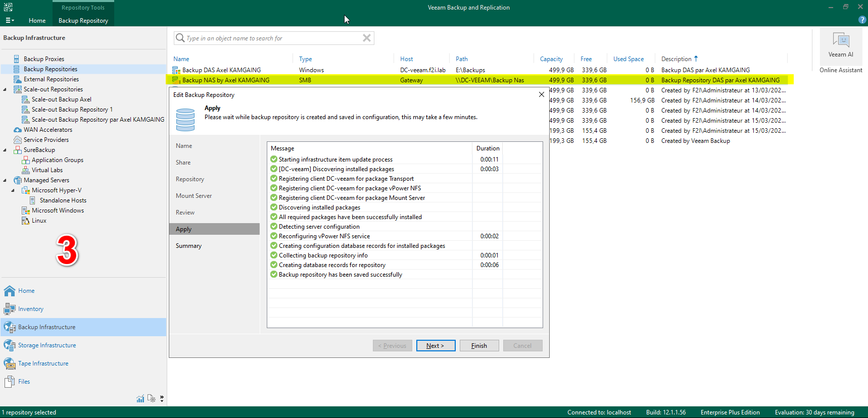Click the 'Created by Veeam Backup' description
The image size is (868, 418).
point(695,141)
